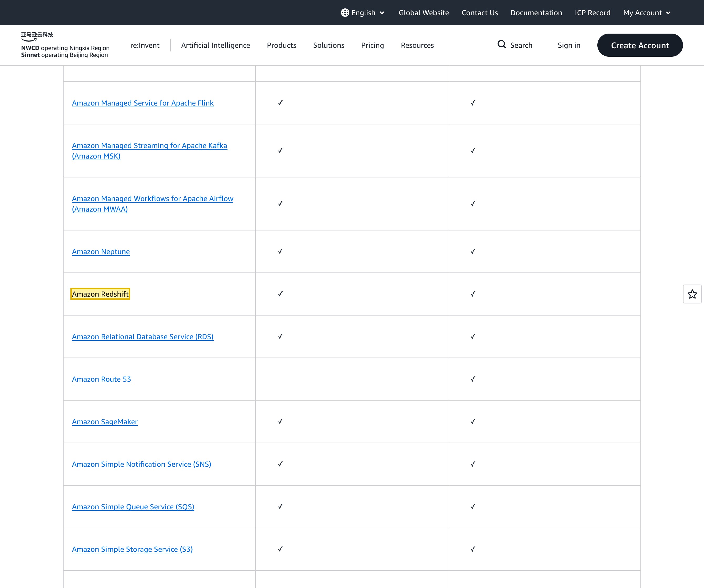Open the re:Invent menu item
Screen dimensions: 704x588
[x=145, y=45]
